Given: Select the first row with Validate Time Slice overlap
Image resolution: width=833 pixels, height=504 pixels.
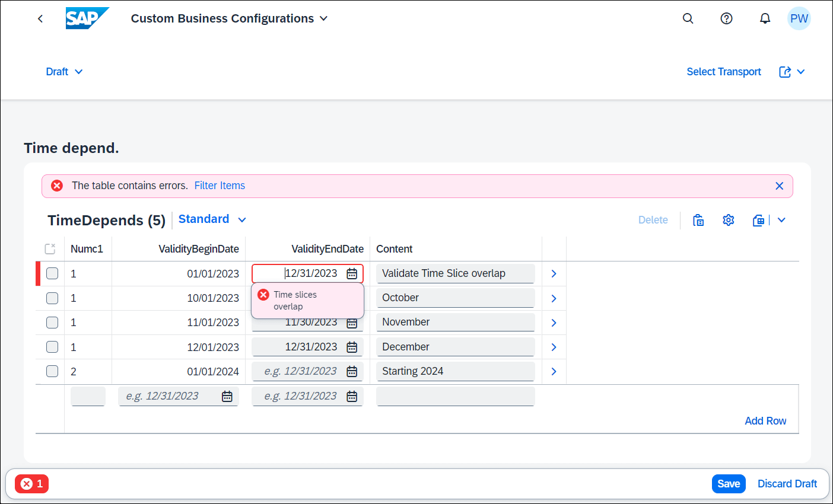Looking at the screenshot, I should 52,273.
